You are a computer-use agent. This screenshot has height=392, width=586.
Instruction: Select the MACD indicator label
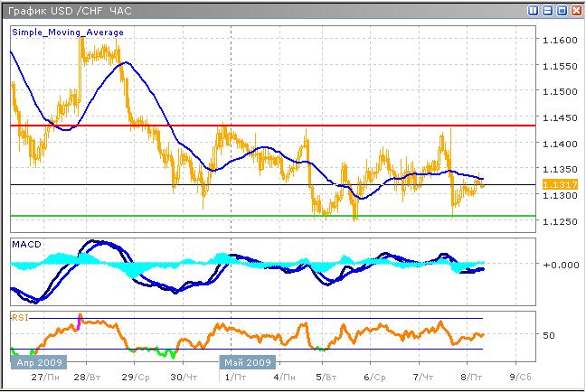click(x=25, y=245)
